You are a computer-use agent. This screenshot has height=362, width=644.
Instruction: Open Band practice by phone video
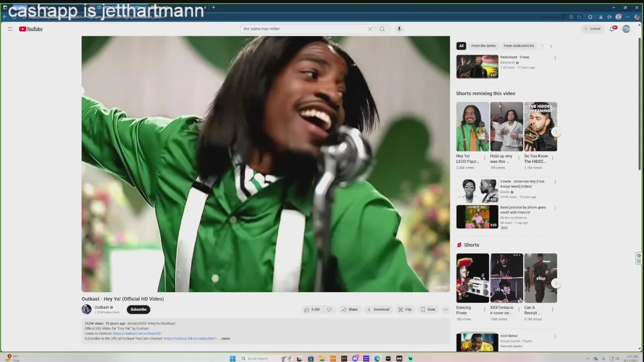click(477, 217)
